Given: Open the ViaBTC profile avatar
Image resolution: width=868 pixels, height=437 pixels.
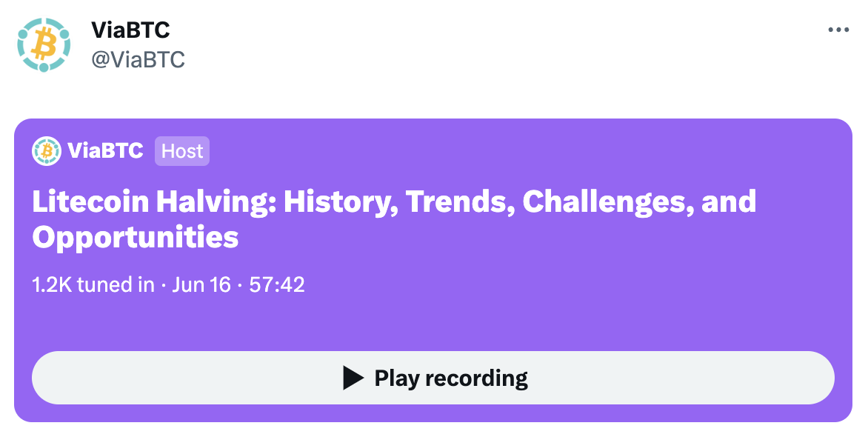Looking at the screenshot, I should click(44, 44).
